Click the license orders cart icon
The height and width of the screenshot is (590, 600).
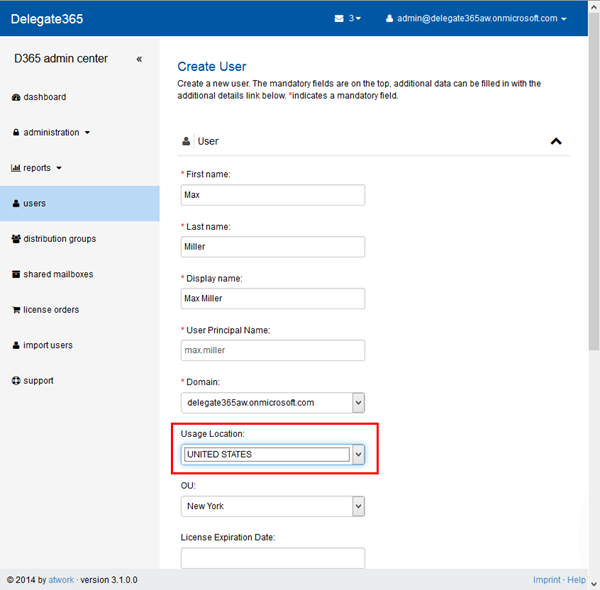coord(16,310)
